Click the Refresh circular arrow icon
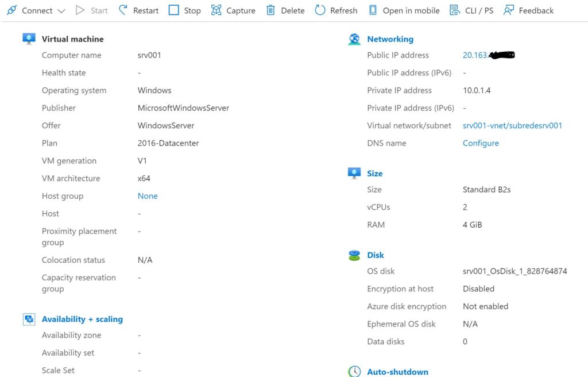Screen dimensions: 588x377 pos(320,10)
